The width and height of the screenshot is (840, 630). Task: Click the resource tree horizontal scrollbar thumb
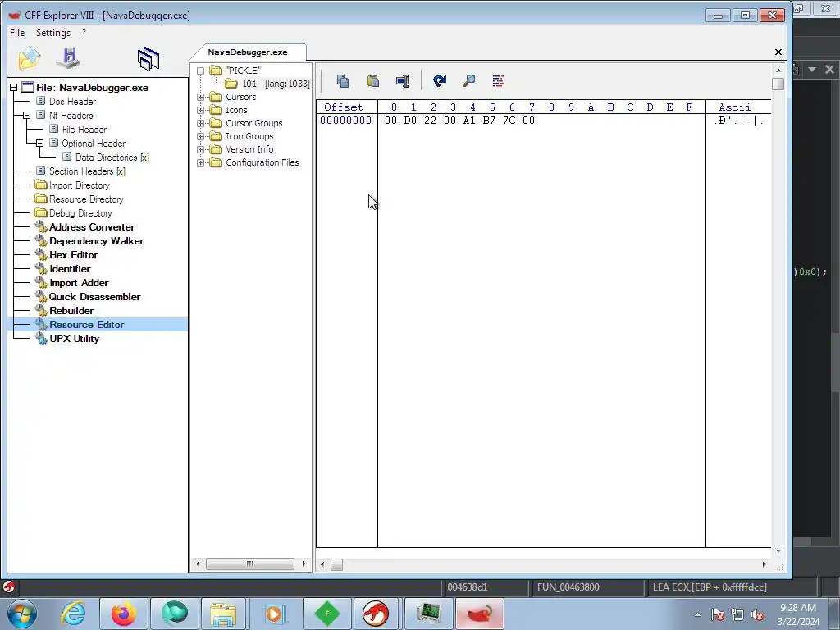point(249,564)
